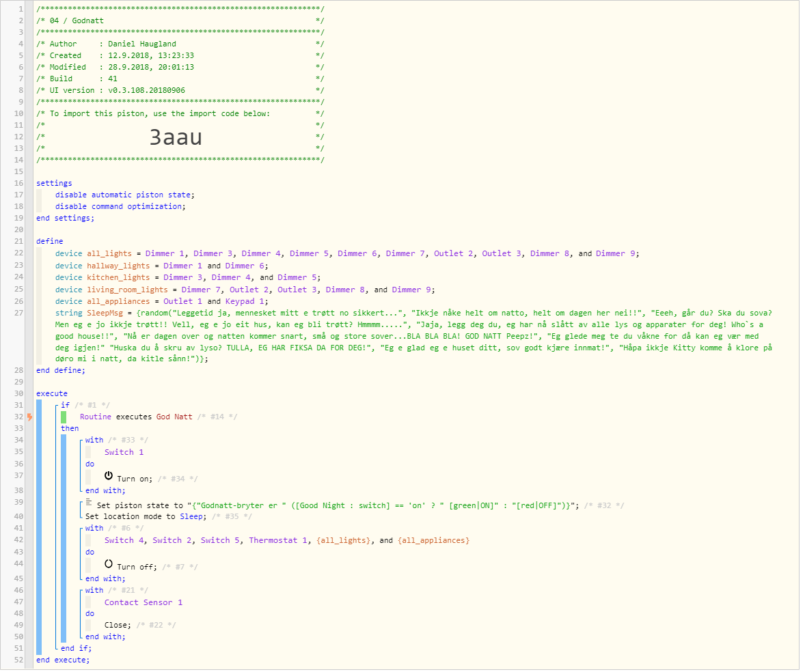Viewport: 805px width, 672px height.
Task: Click line number 27 in gutter
Action: 18,314
